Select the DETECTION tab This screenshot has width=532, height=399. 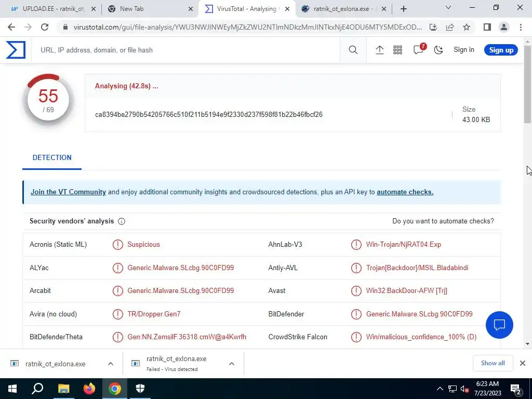[52, 157]
